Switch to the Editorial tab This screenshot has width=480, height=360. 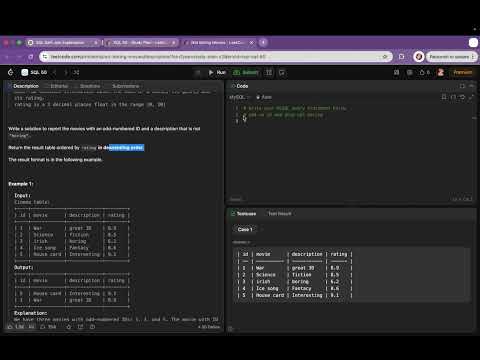click(x=59, y=86)
